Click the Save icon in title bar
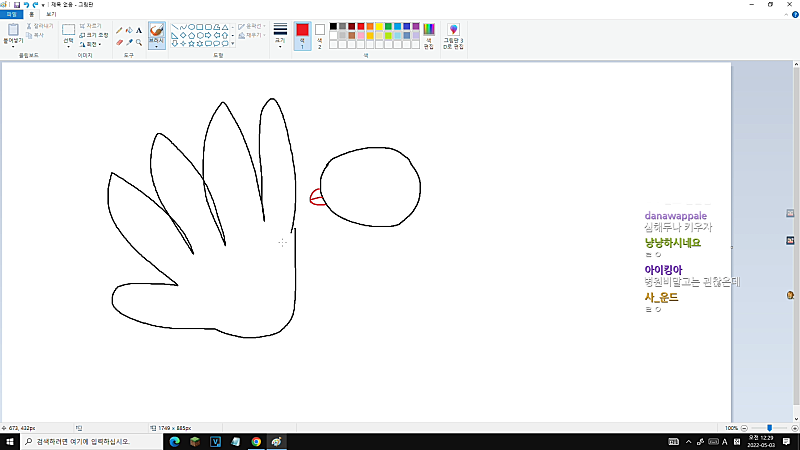This screenshot has width=800, height=450. [x=16, y=5]
